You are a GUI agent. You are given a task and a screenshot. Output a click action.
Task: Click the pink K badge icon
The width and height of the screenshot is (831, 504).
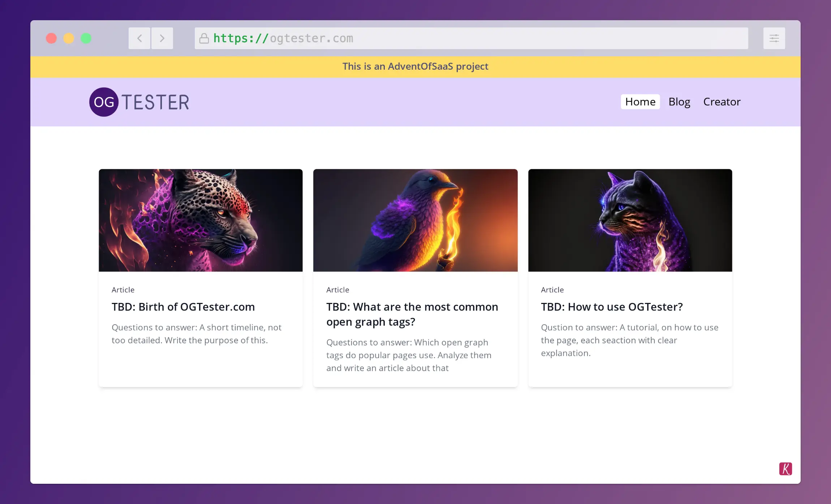point(785,469)
